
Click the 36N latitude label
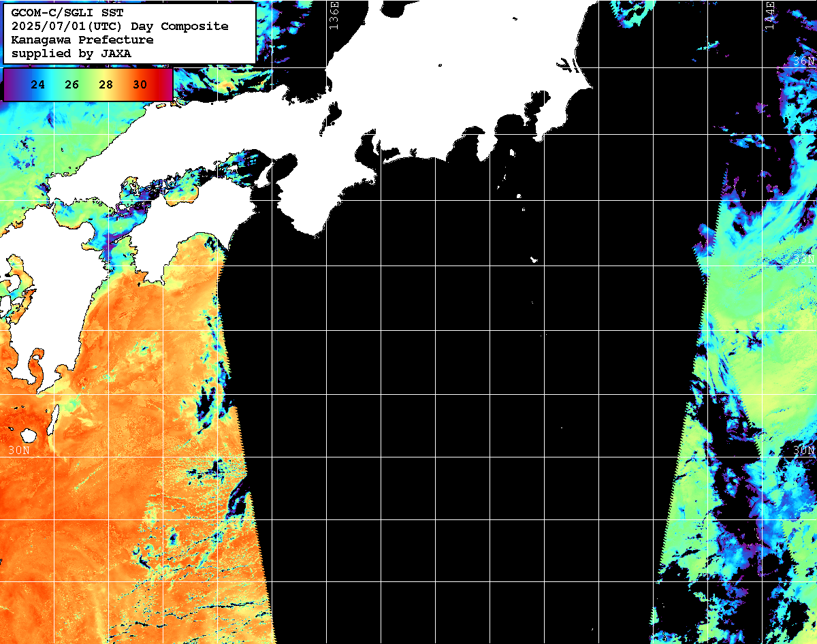(x=804, y=61)
